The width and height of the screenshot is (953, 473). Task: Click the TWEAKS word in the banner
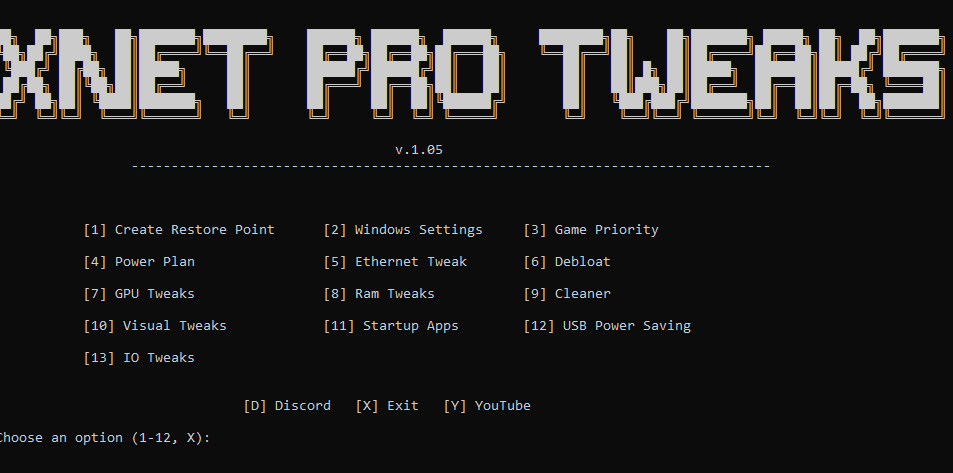(743, 73)
